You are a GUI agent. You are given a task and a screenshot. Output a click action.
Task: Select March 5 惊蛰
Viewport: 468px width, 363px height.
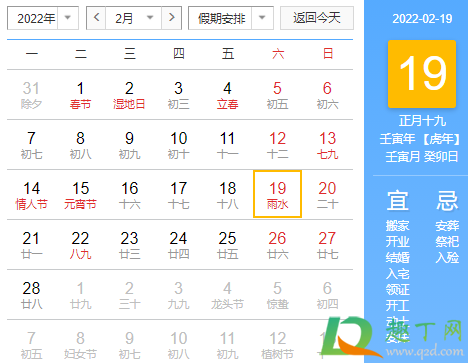(277, 295)
